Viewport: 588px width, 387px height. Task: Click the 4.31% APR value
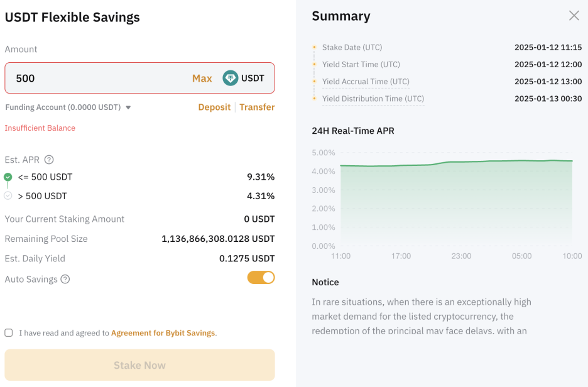tap(261, 196)
